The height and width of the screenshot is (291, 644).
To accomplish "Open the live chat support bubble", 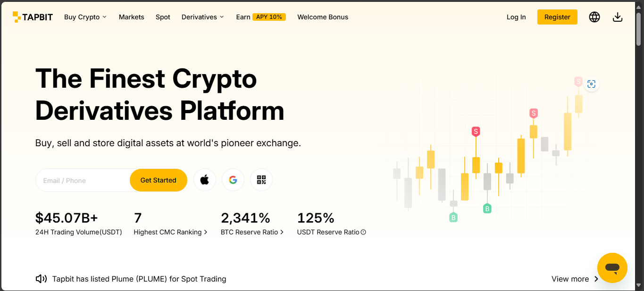I will coord(612,268).
